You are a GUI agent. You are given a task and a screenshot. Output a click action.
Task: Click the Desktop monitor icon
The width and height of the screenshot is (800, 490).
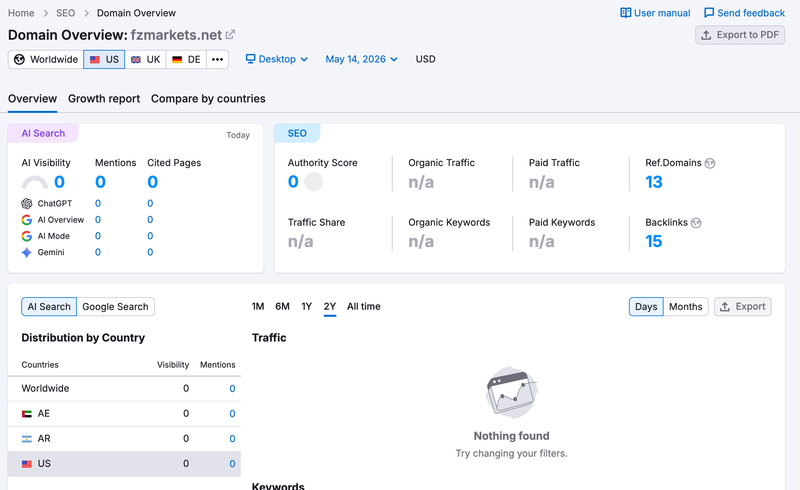click(251, 59)
